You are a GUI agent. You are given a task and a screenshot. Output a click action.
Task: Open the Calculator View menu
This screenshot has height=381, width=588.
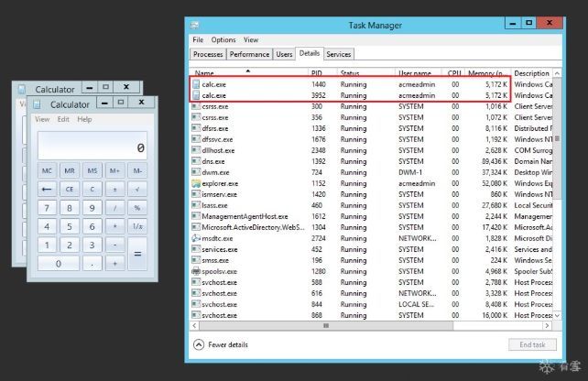42,119
